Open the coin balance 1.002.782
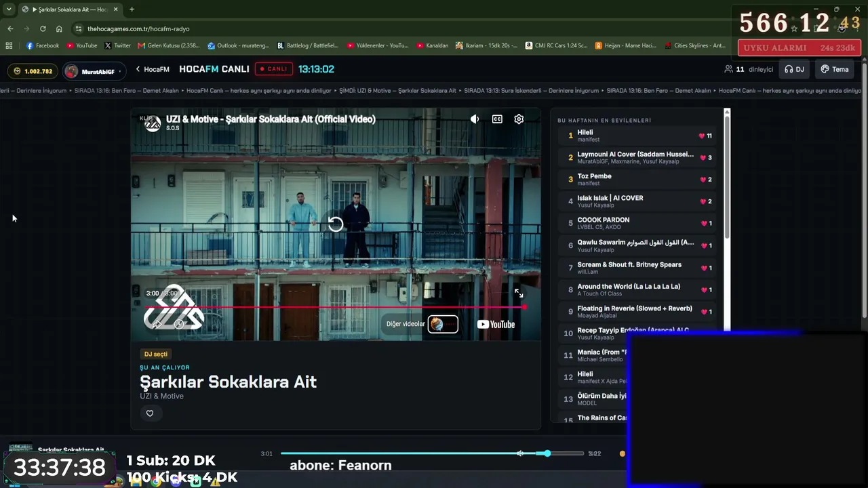The width and height of the screenshot is (868, 488). (33, 71)
